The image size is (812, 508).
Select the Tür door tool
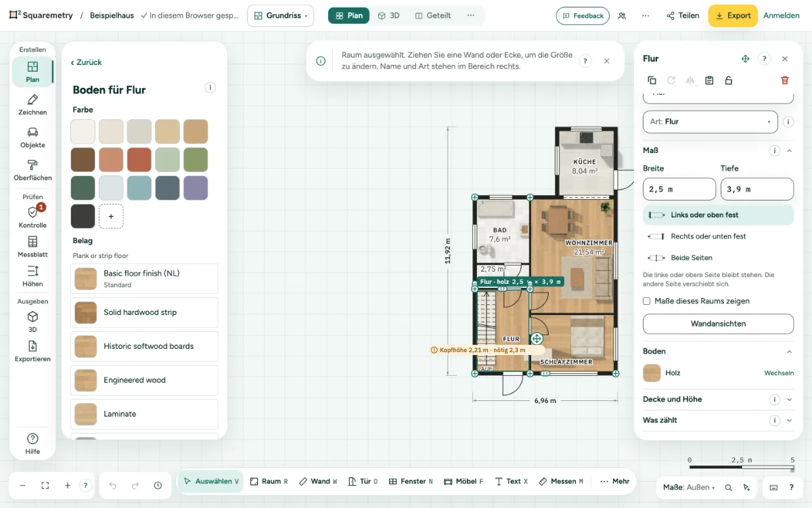363,482
